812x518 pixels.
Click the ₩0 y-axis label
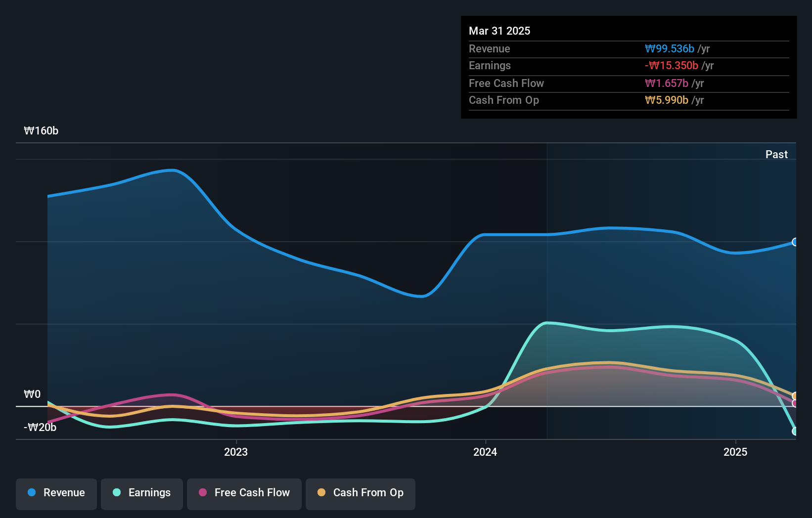32,394
